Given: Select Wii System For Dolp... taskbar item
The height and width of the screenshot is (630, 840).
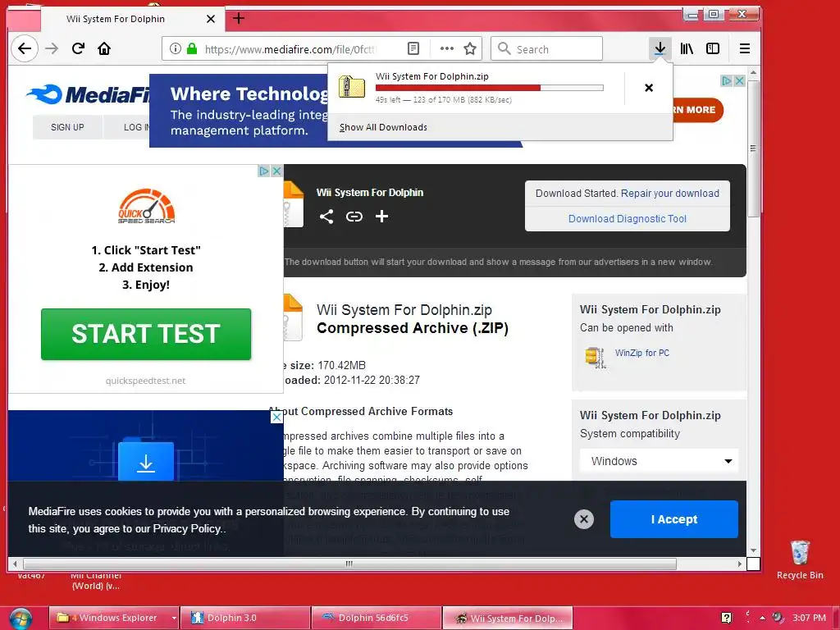Looking at the screenshot, I should 508,619.
